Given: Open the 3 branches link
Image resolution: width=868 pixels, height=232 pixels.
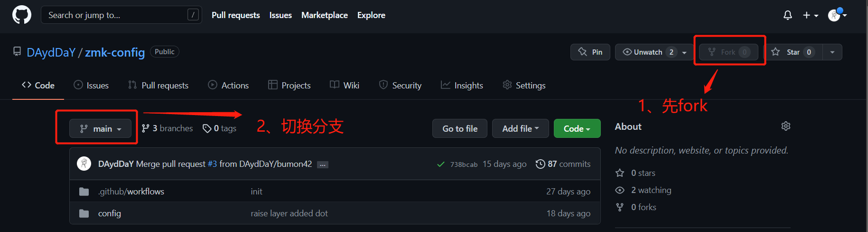Looking at the screenshot, I should pyautogui.click(x=168, y=128).
